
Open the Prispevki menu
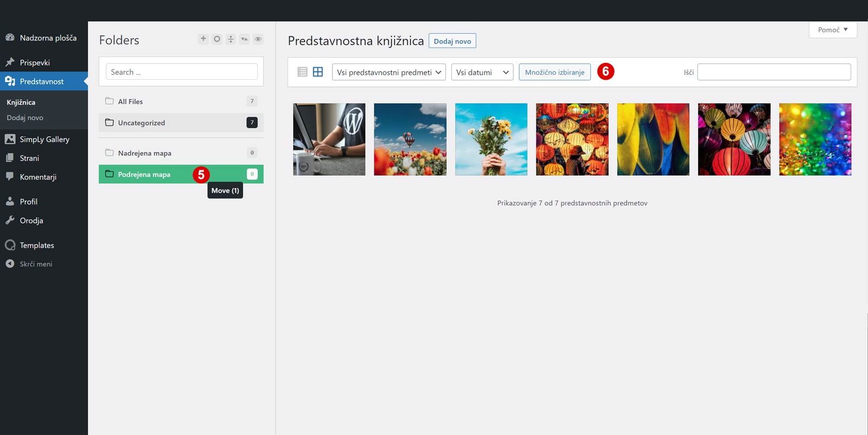44,62
